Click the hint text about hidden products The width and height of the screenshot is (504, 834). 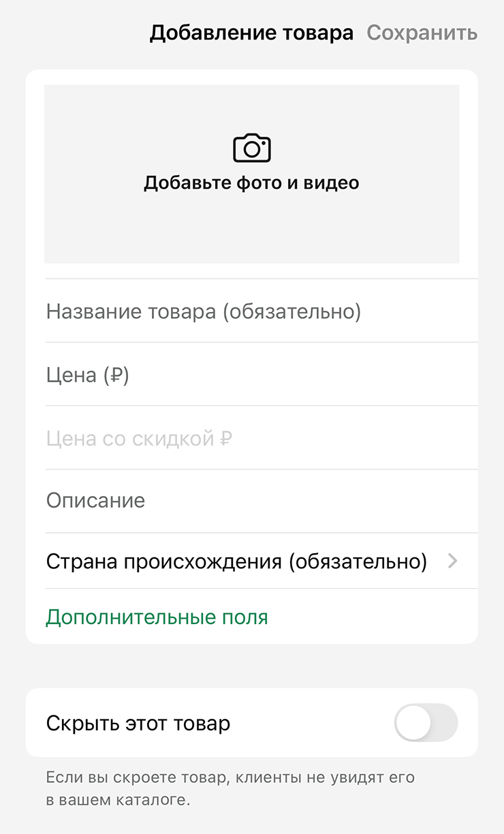(x=230, y=788)
